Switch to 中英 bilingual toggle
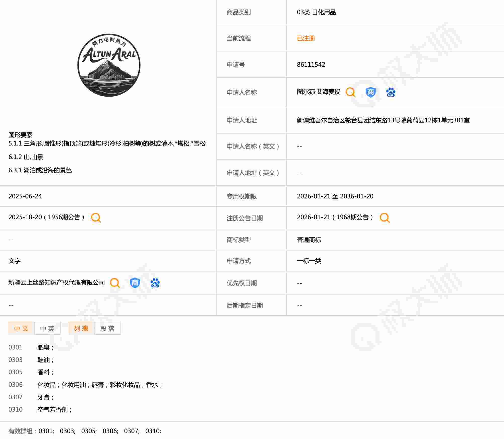The width and height of the screenshot is (504, 439). click(x=47, y=328)
